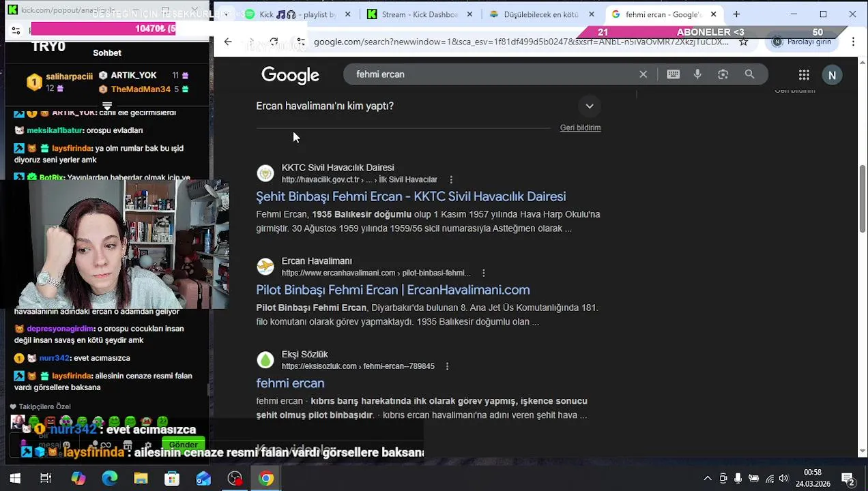Screen dimensions: 868x491
Task: Open Chrome three-dot menu
Action: point(853,42)
